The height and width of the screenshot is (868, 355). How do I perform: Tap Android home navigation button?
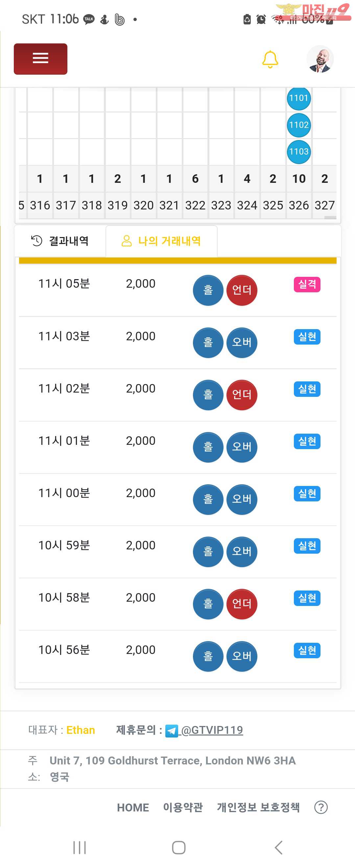click(178, 847)
